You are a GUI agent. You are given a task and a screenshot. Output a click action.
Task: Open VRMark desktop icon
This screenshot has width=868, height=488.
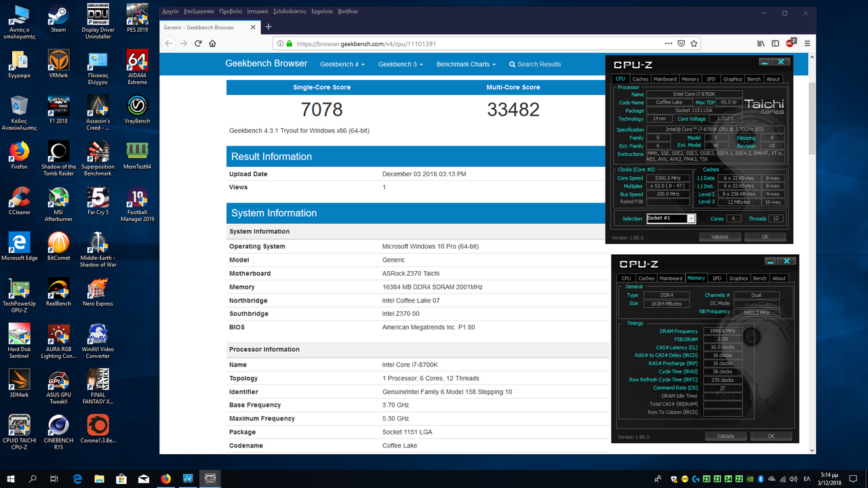pyautogui.click(x=58, y=64)
